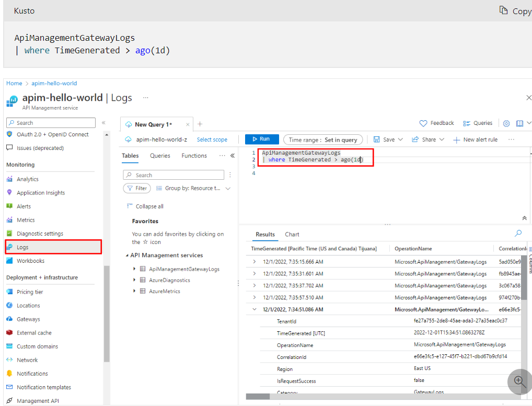The image size is (532, 406).
Task: Open the Queries hub button
Action: [478, 123]
